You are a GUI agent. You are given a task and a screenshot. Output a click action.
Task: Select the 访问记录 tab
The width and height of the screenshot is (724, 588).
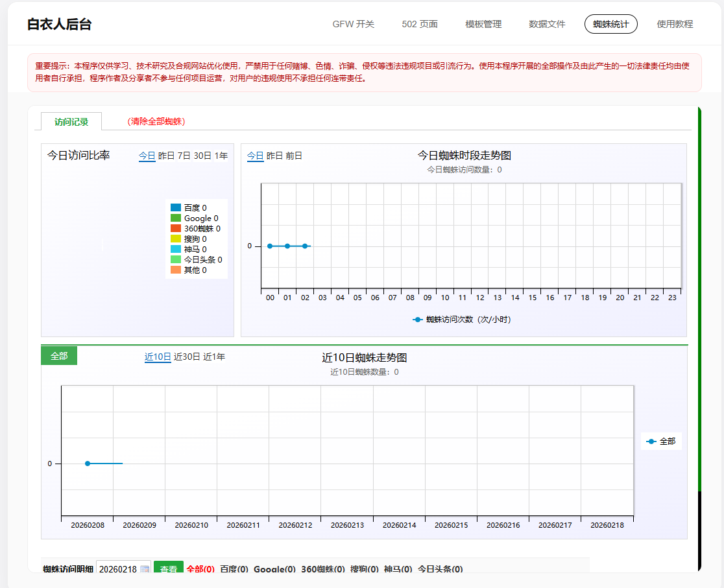point(71,122)
